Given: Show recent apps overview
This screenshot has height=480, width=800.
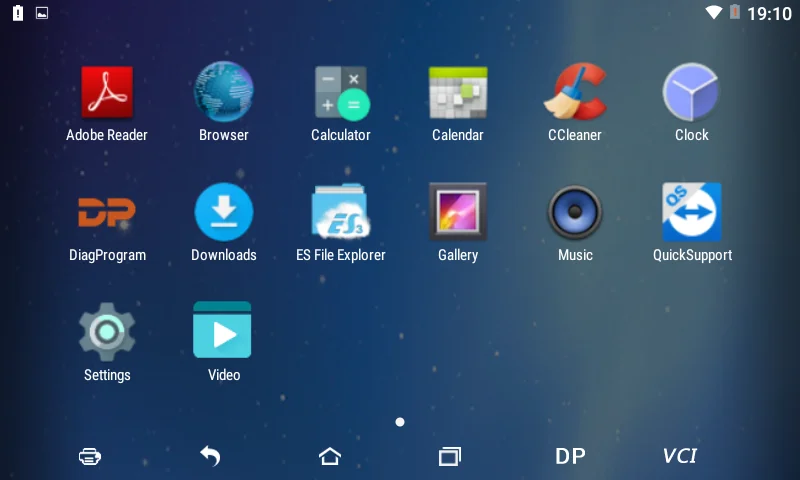Looking at the screenshot, I should click(x=449, y=456).
